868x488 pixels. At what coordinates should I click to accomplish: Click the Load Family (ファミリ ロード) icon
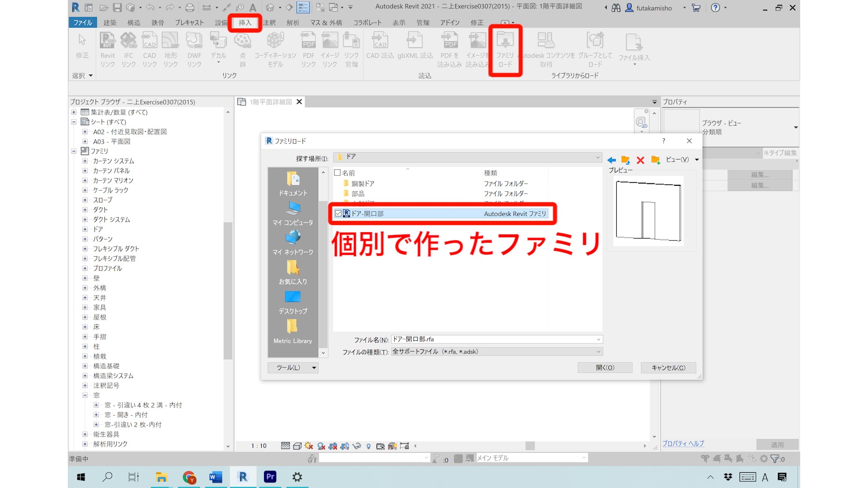pyautogui.click(x=505, y=41)
